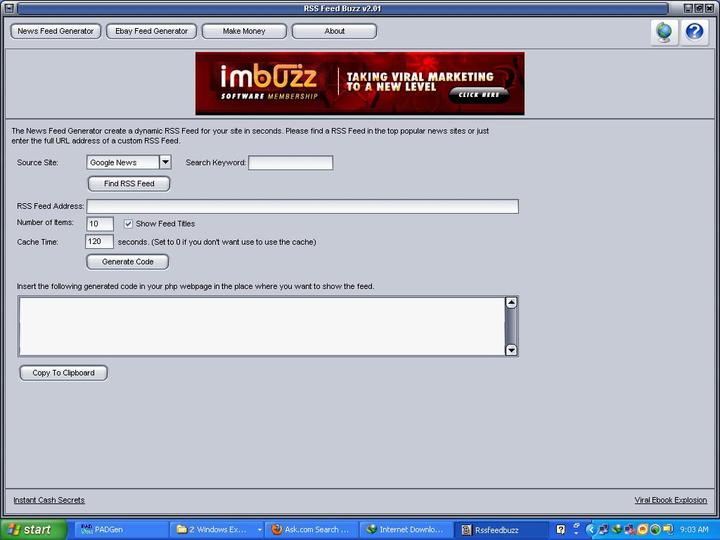Open the News Feed Generator tab
The image size is (720, 540).
pyautogui.click(x=56, y=31)
